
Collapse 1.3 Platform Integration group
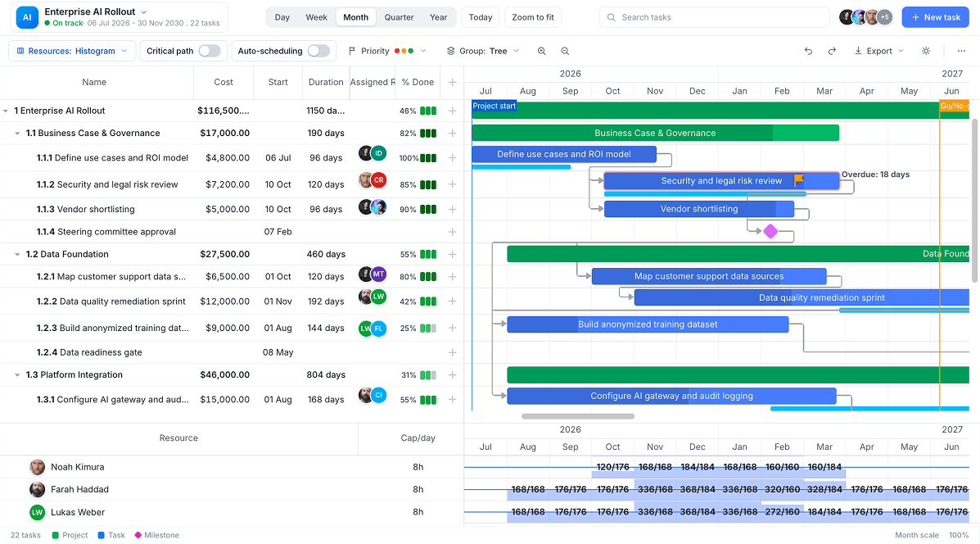[17, 375]
